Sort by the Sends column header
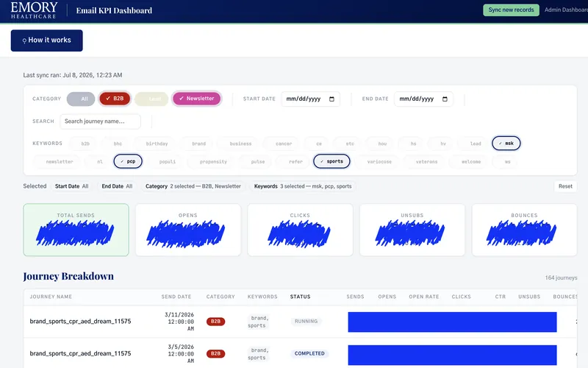 click(355, 297)
